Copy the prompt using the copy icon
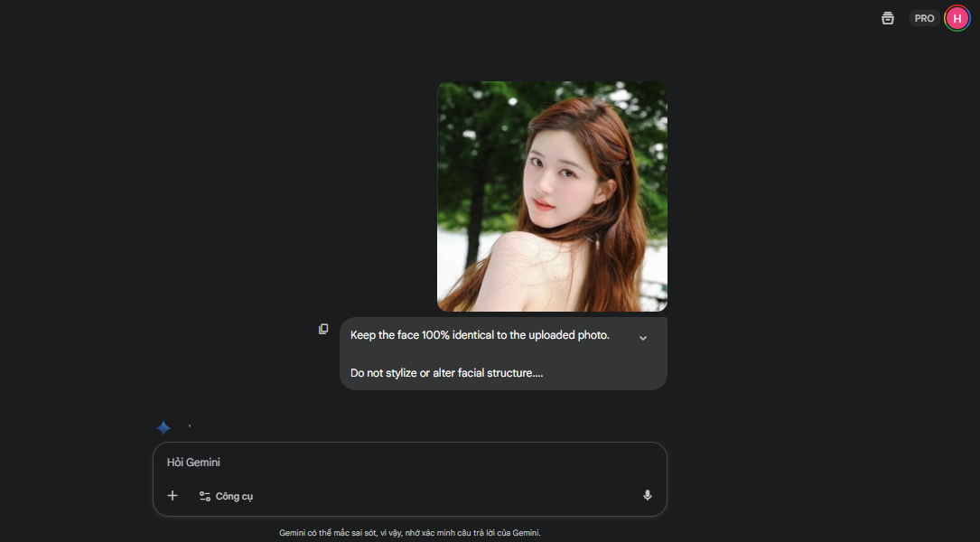This screenshot has height=542, width=980. (322, 329)
